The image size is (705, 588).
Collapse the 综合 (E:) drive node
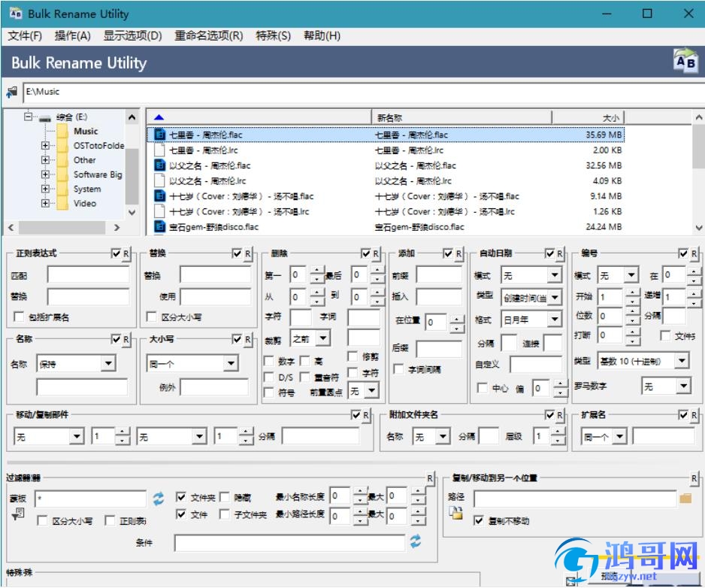click(29, 117)
